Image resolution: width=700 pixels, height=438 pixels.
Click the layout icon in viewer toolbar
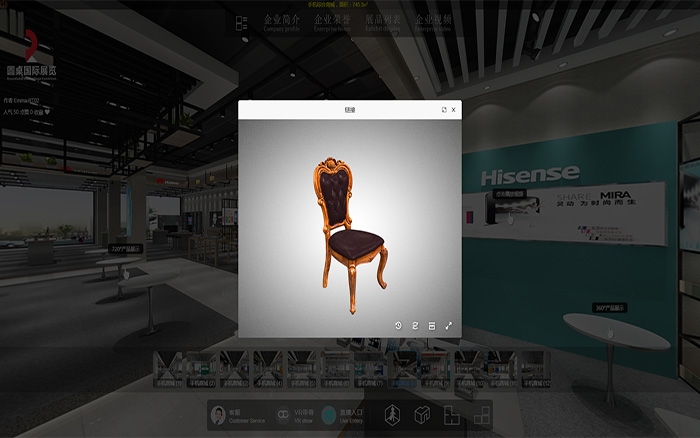click(x=431, y=326)
